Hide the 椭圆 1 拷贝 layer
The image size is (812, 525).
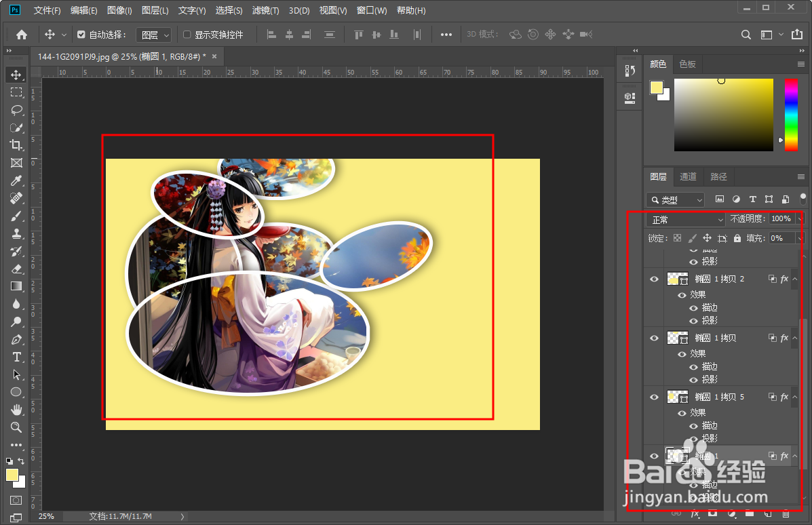coord(654,338)
